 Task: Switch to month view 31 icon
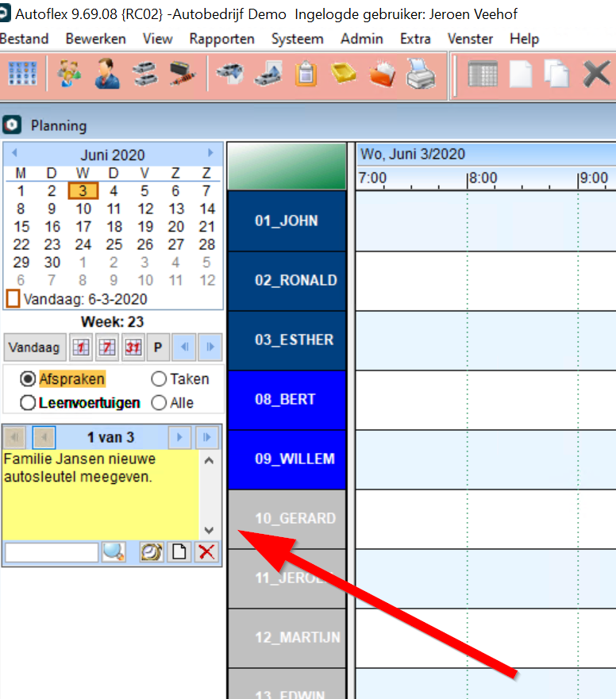(x=133, y=347)
